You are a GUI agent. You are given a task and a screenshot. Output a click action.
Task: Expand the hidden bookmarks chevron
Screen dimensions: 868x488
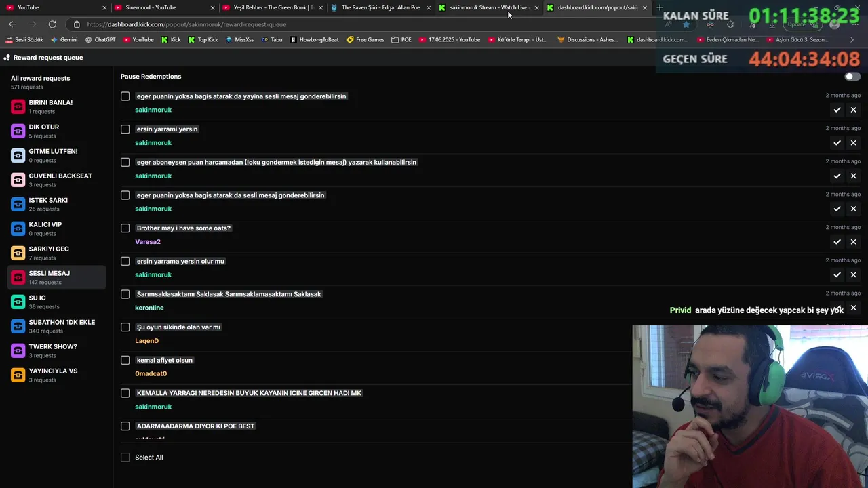point(852,39)
